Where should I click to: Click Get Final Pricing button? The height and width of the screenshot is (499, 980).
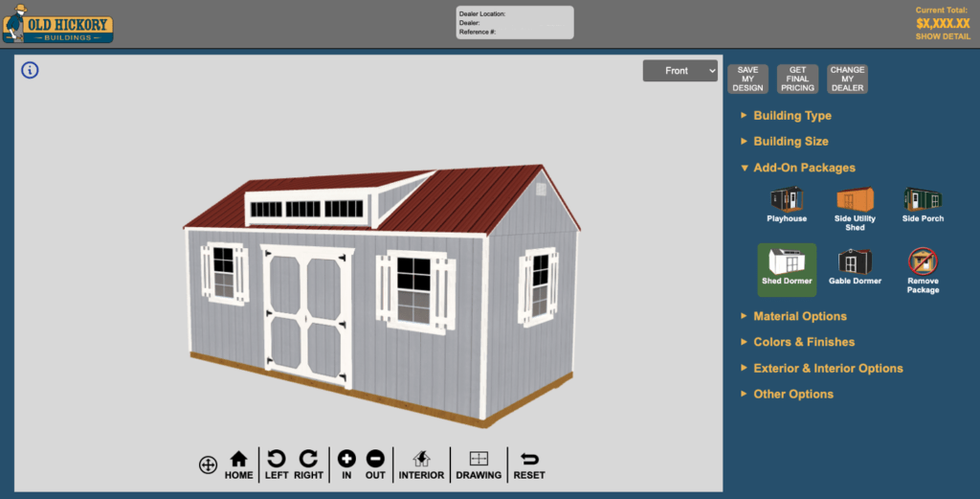tap(797, 79)
